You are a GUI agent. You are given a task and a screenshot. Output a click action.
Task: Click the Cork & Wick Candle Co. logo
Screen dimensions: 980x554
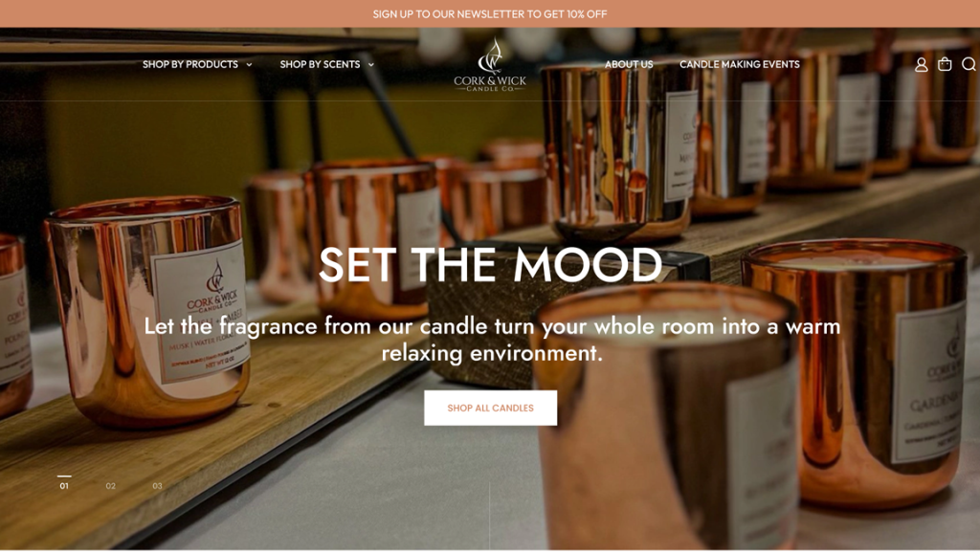490,64
